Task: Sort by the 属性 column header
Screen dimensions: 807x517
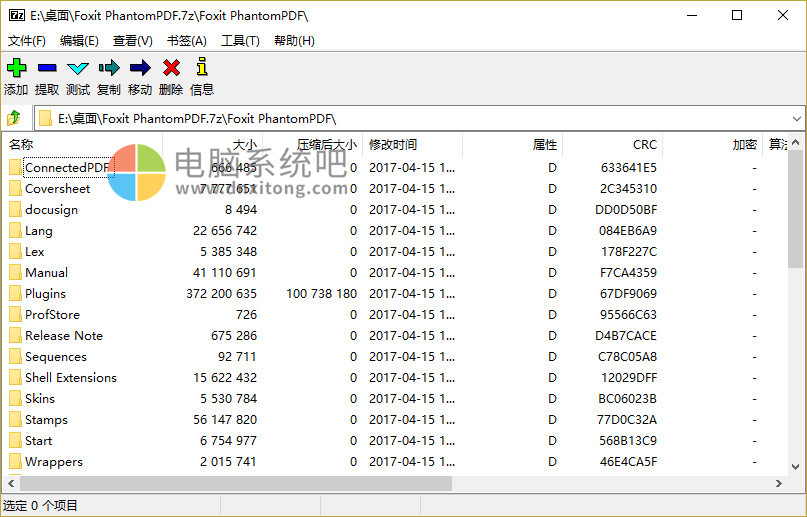Action: pos(513,145)
